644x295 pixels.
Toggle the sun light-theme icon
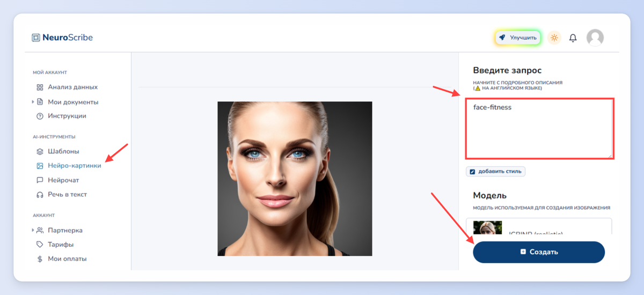click(554, 38)
